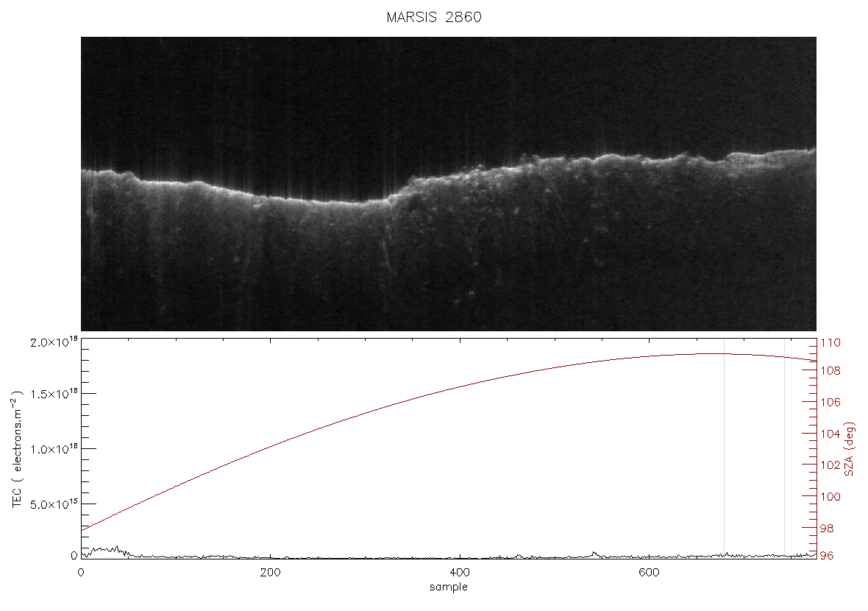Click the 1.0×10^16 TEC axis tick label
This screenshot has height=611, width=868.
pos(54,449)
